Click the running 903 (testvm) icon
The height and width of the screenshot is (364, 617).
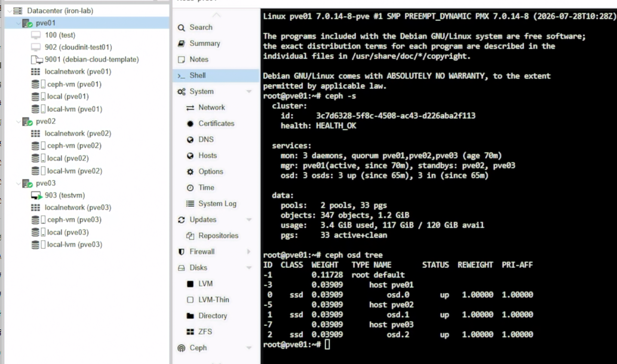(36, 195)
